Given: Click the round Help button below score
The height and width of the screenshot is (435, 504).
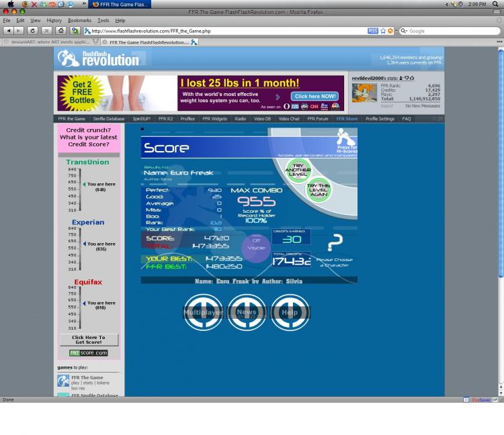Looking at the screenshot, I should pos(290,312).
